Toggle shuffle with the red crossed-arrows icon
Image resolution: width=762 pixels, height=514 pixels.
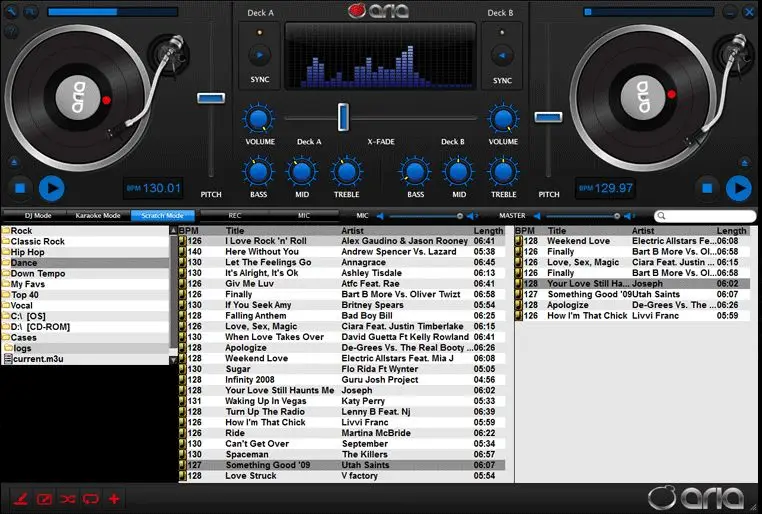[67, 498]
